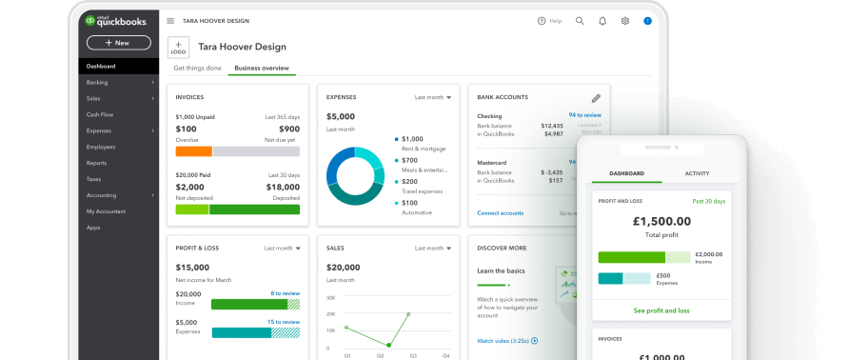Open the user profile avatar
Image resolution: width=868 pixels, height=360 pixels.
(648, 21)
